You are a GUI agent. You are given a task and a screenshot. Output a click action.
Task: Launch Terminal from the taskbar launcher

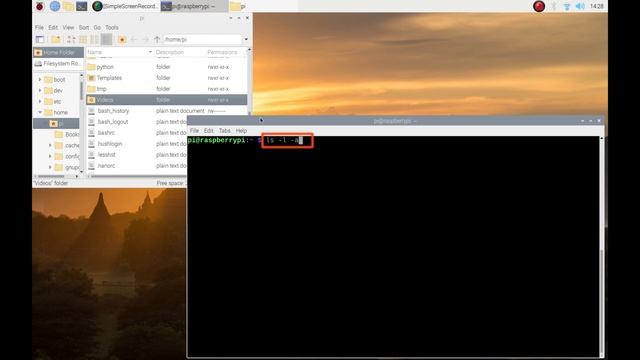pos(82,6)
